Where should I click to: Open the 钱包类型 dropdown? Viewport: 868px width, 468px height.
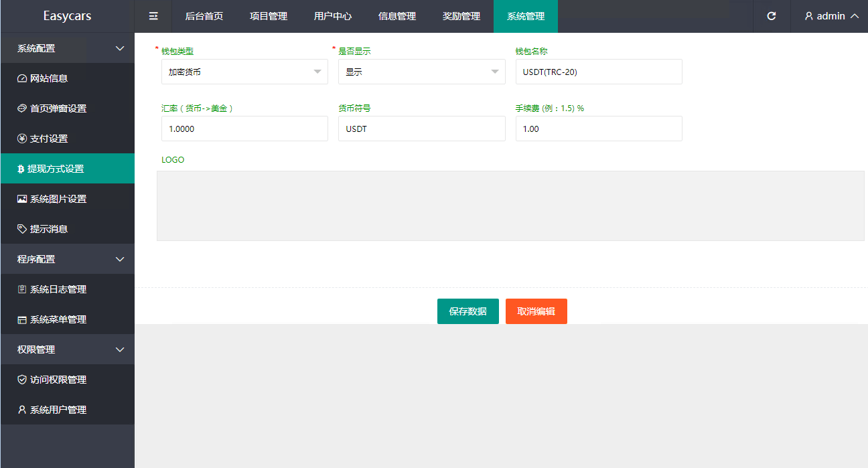tap(244, 71)
